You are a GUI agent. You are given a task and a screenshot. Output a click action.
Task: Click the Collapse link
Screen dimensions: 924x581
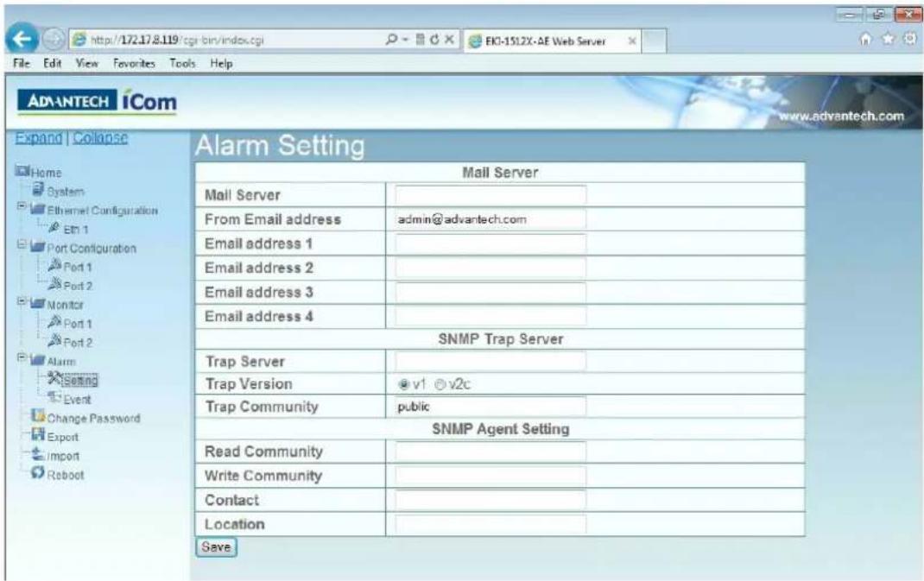tap(100, 138)
